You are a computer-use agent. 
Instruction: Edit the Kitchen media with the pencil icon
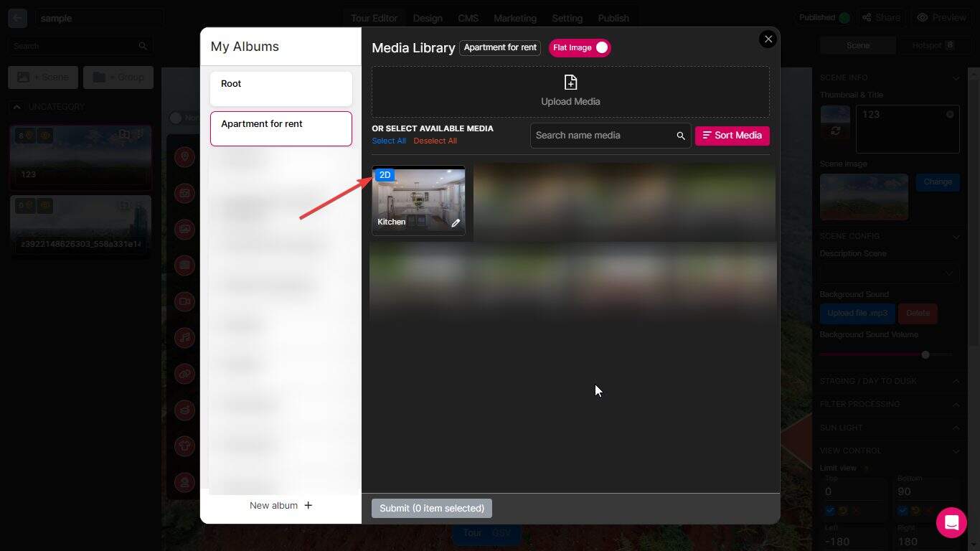456,222
